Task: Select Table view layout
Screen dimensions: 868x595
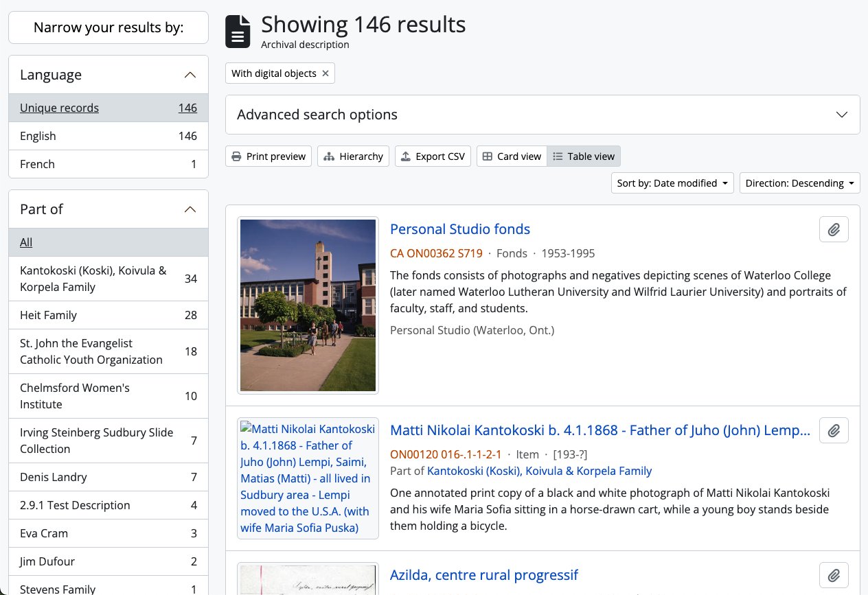Action: [x=584, y=156]
